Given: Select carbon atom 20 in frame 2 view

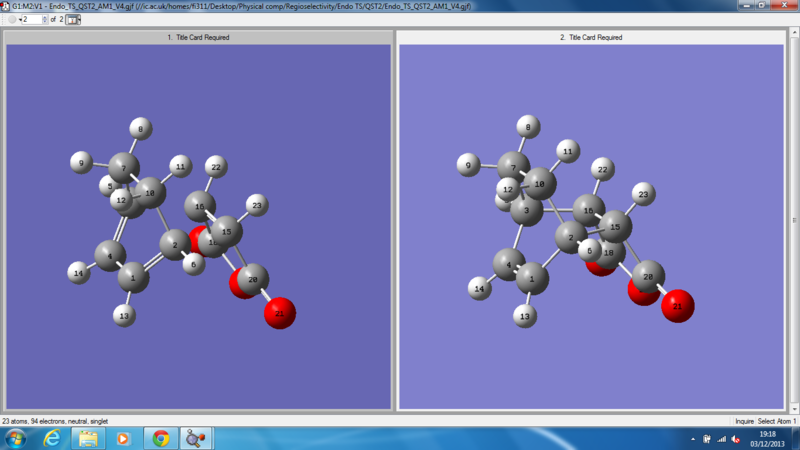Looking at the screenshot, I should tap(648, 277).
